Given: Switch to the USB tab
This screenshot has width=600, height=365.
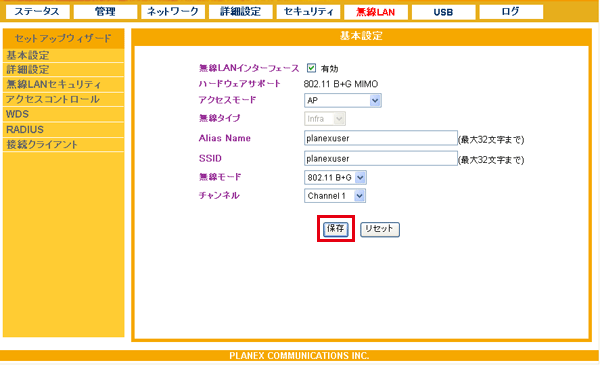Looking at the screenshot, I should tap(443, 11).
